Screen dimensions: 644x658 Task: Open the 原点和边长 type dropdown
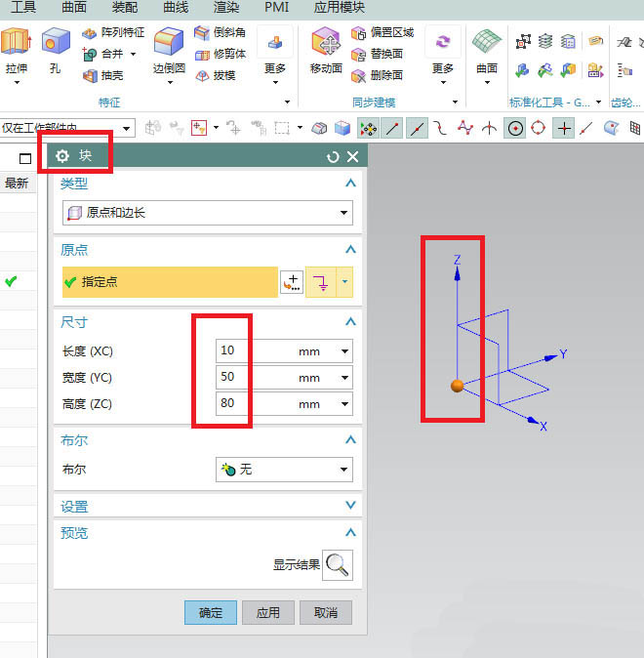pos(208,213)
